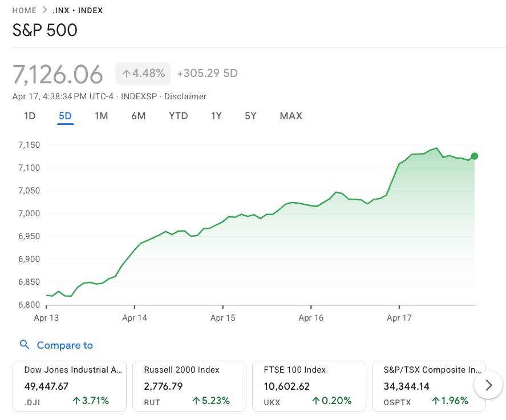Choose the MAX time range
This screenshot has width=506, height=420.
[x=291, y=116]
